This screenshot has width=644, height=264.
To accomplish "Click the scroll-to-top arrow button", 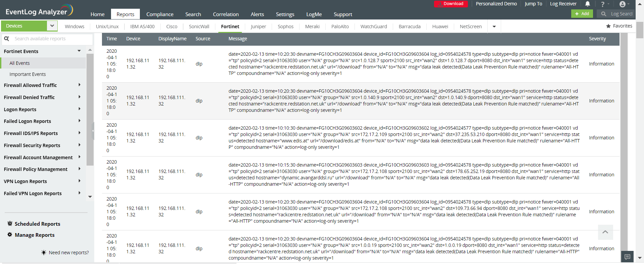I will pos(605,232).
